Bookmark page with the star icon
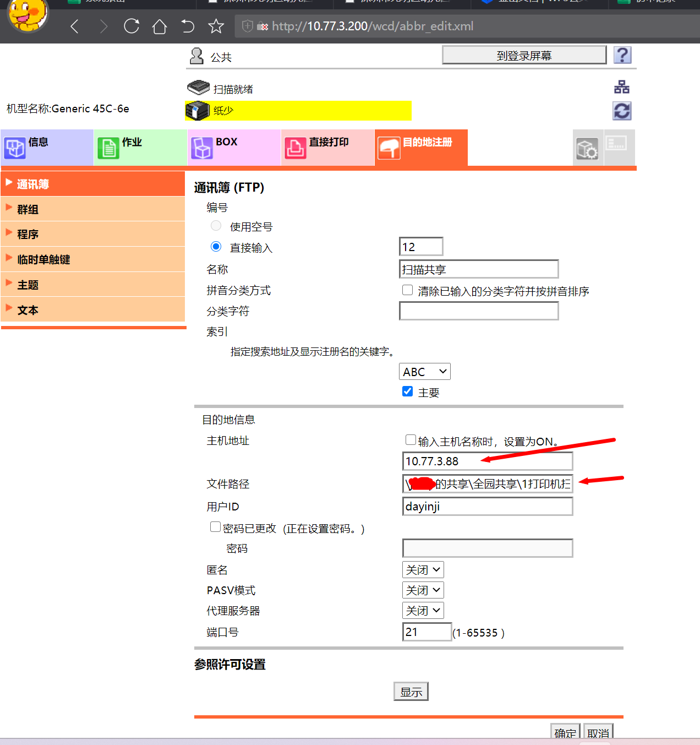Viewport: 700px width, 745px height. pos(216,26)
